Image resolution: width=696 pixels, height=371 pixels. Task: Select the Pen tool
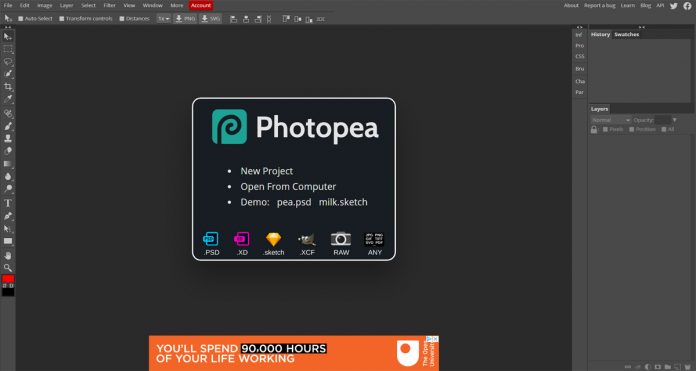(x=8, y=216)
